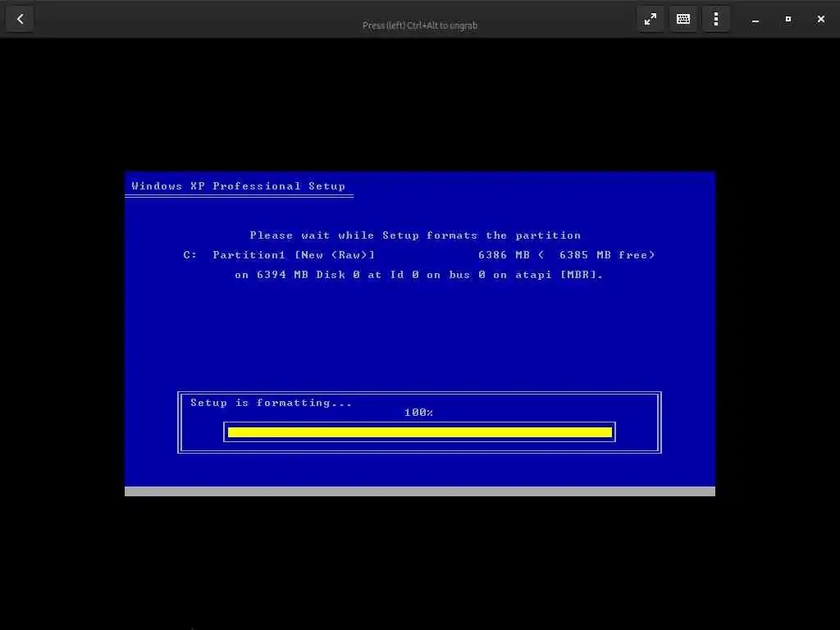Click the 'Press (left) Ctrl+Alt to ungrab' hint
840x630 pixels.
pyautogui.click(x=420, y=25)
